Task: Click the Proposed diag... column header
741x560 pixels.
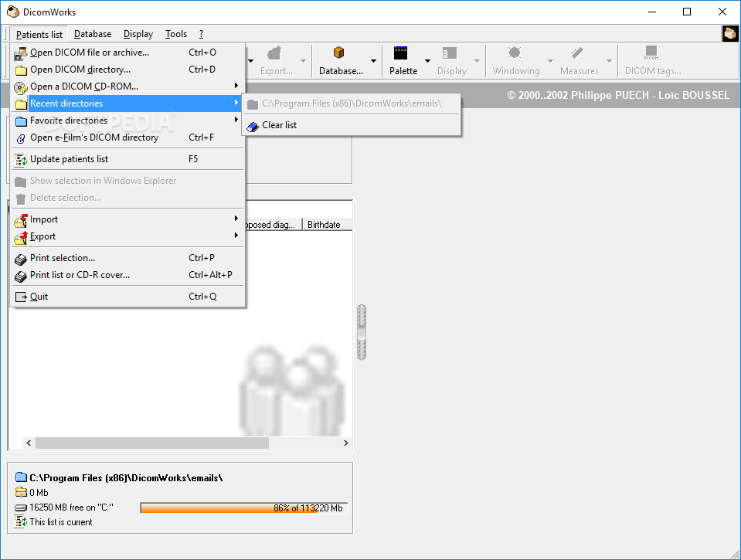Action: click(274, 225)
